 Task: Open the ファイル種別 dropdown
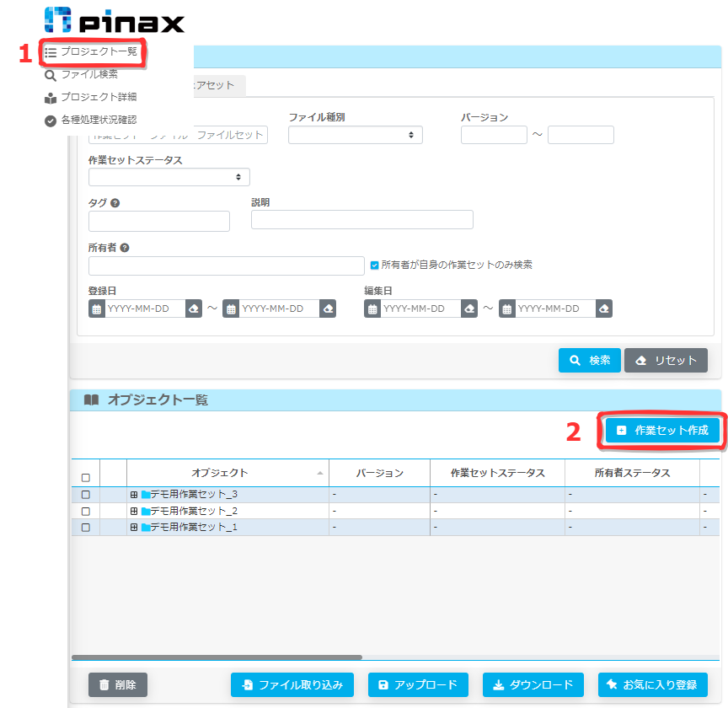[355, 135]
